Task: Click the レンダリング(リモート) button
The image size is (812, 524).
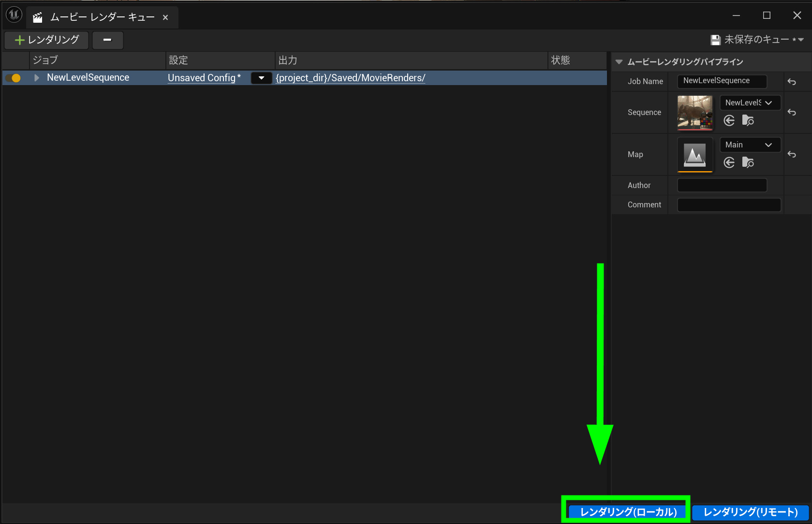Action: pos(750,512)
